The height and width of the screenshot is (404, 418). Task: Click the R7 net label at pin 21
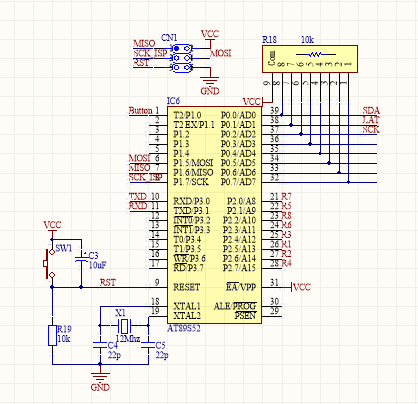pyautogui.click(x=286, y=196)
